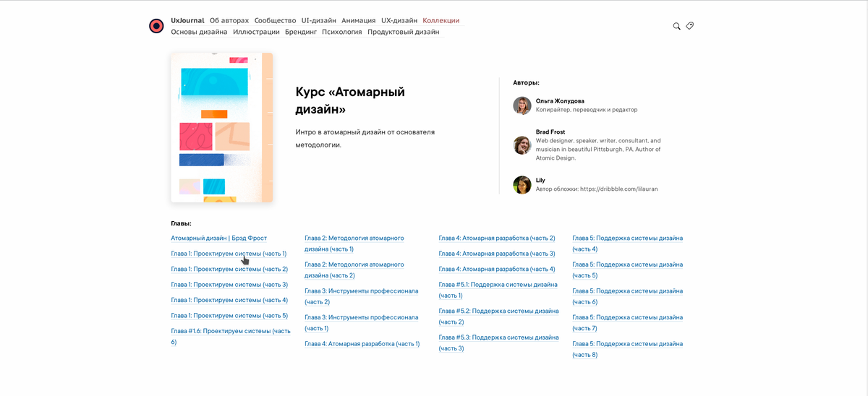The height and width of the screenshot is (396, 868).
Task: Open Глава 5: Поддержка системы дизайна (часть 8)
Action: (627, 349)
